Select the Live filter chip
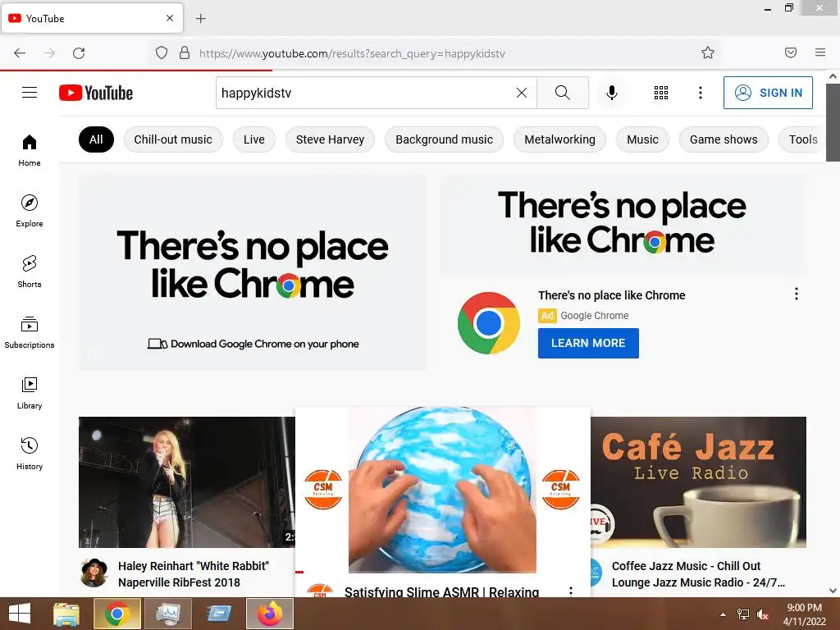840x630 pixels. click(254, 139)
